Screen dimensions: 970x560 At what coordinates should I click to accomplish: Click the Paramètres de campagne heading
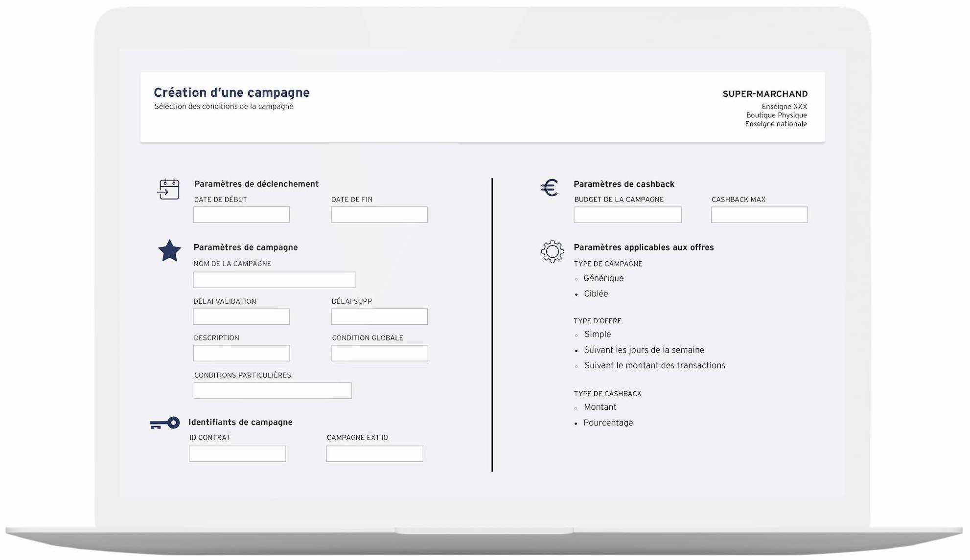pos(246,247)
